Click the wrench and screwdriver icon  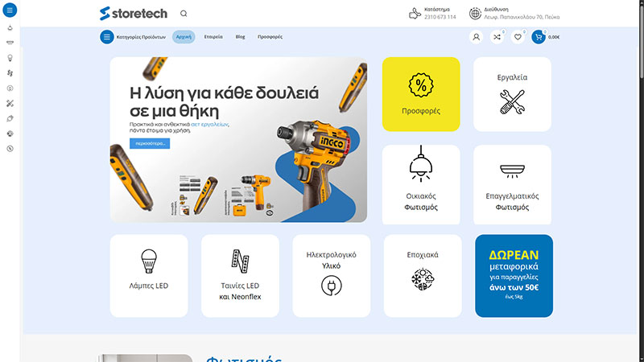point(512,102)
